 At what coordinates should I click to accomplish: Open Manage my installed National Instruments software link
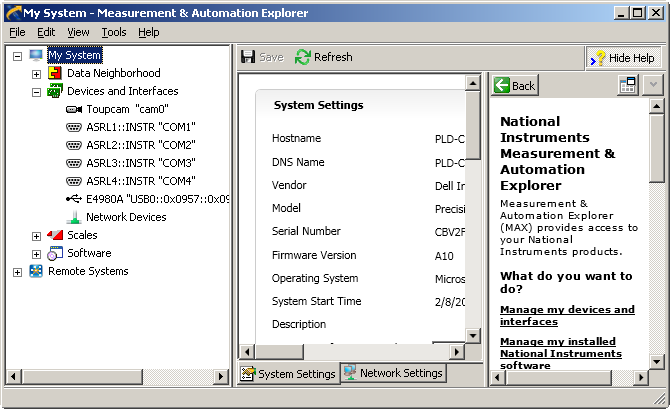[561, 353]
